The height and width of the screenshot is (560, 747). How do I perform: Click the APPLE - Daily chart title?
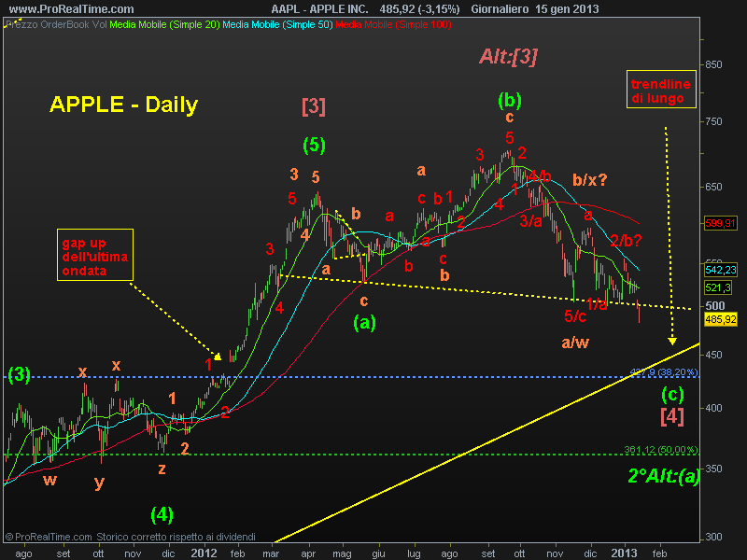point(123,105)
